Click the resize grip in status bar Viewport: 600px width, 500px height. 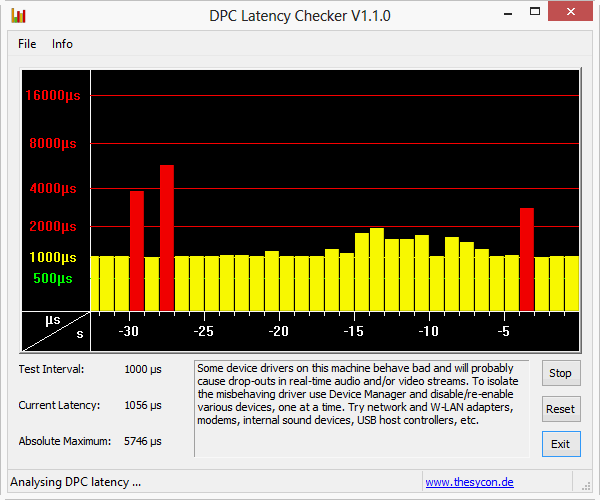(x=586, y=486)
